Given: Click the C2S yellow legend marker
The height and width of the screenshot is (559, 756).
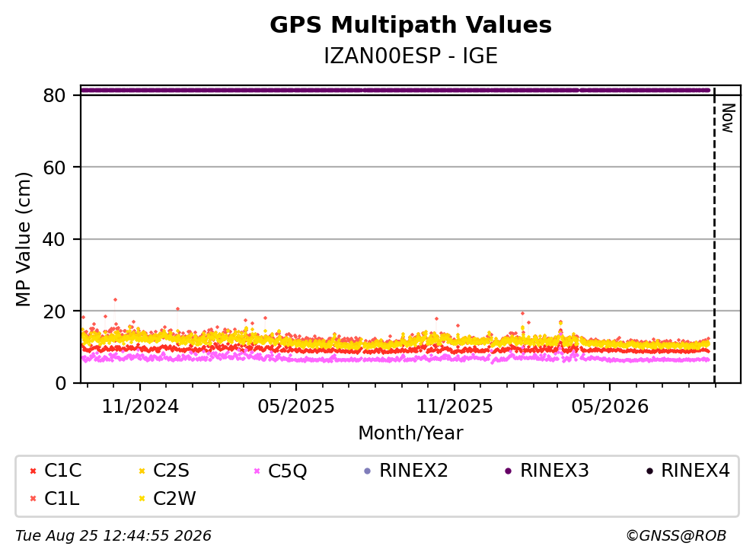Looking at the screenshot, I should tap(142, 471).
